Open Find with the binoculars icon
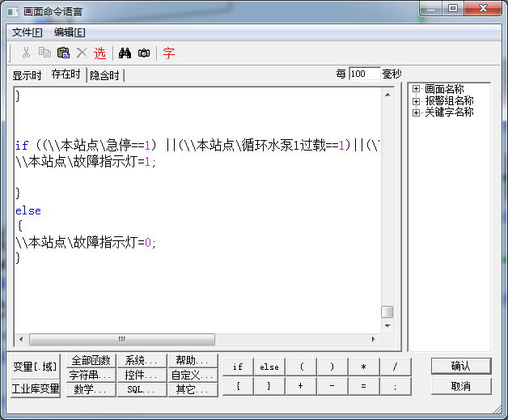508x420 pixels. click(x=125, y=53)
